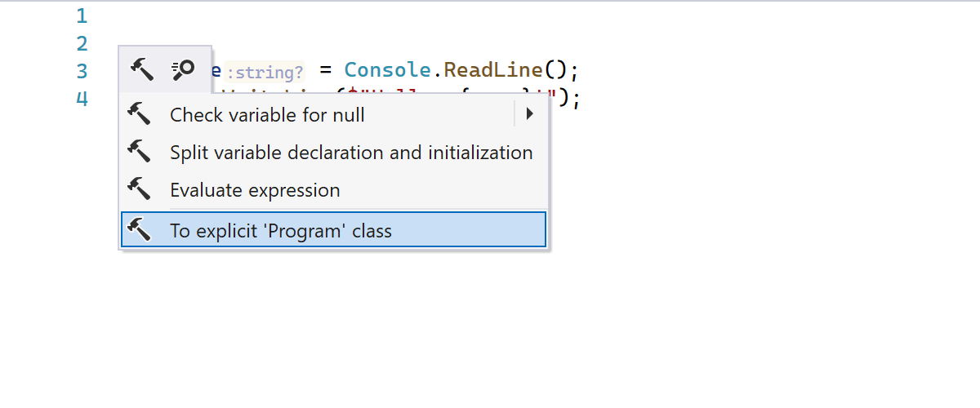Screen dimensions: 980x408
Task: Place cursor after the semicolon on line 4
Action: [x=581, y=99]
